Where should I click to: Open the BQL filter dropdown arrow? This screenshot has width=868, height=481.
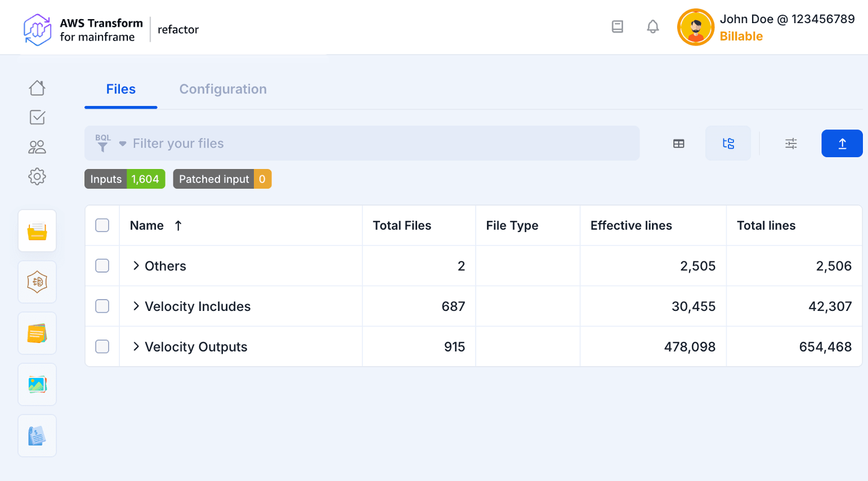[x=123, y=144]
